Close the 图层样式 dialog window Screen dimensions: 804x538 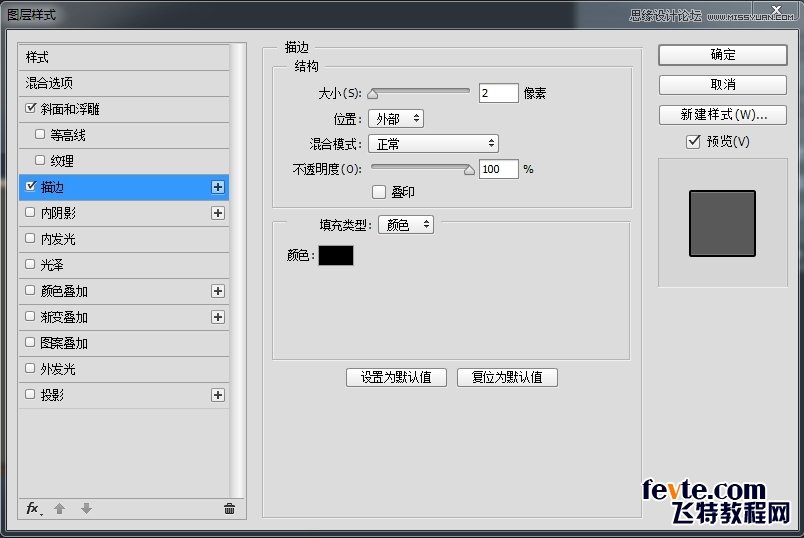click(x=776, y=10)
